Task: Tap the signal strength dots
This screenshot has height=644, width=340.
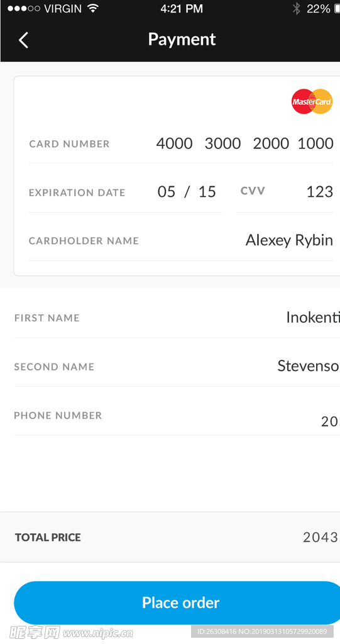Action: 24,9
